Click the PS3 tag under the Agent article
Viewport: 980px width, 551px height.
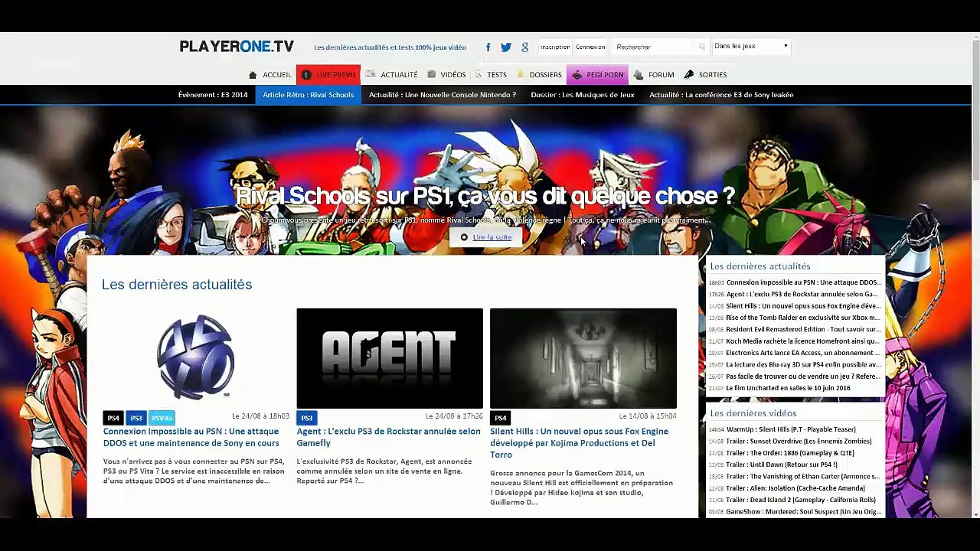point(307,418)
